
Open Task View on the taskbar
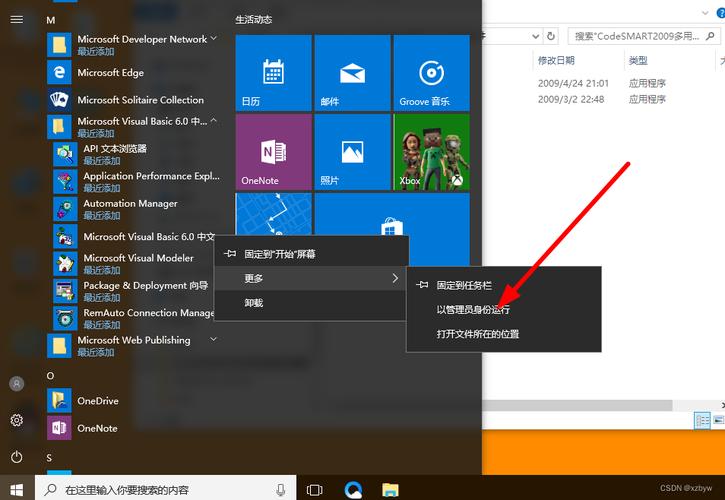314,489
